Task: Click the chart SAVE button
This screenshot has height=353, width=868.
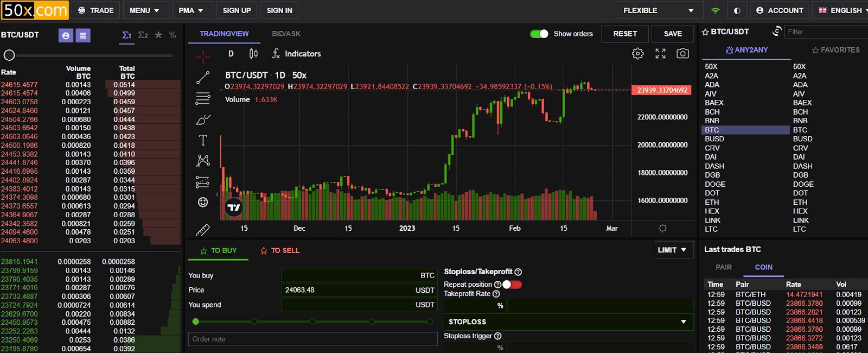Action: pyautogui.click(x=673, y=34)
